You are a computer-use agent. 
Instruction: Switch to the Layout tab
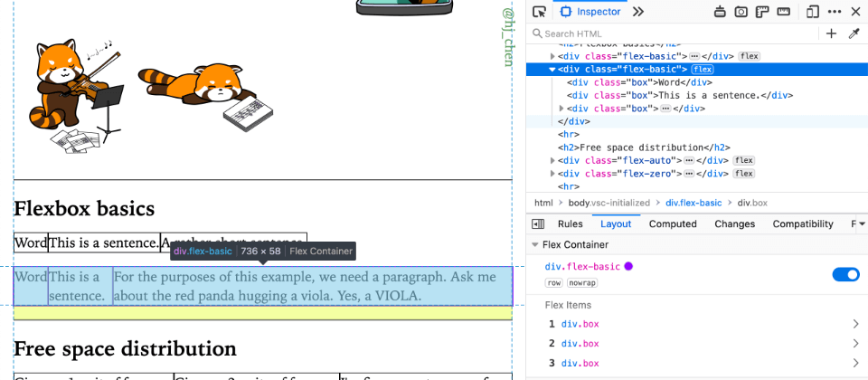click(616, 223)
